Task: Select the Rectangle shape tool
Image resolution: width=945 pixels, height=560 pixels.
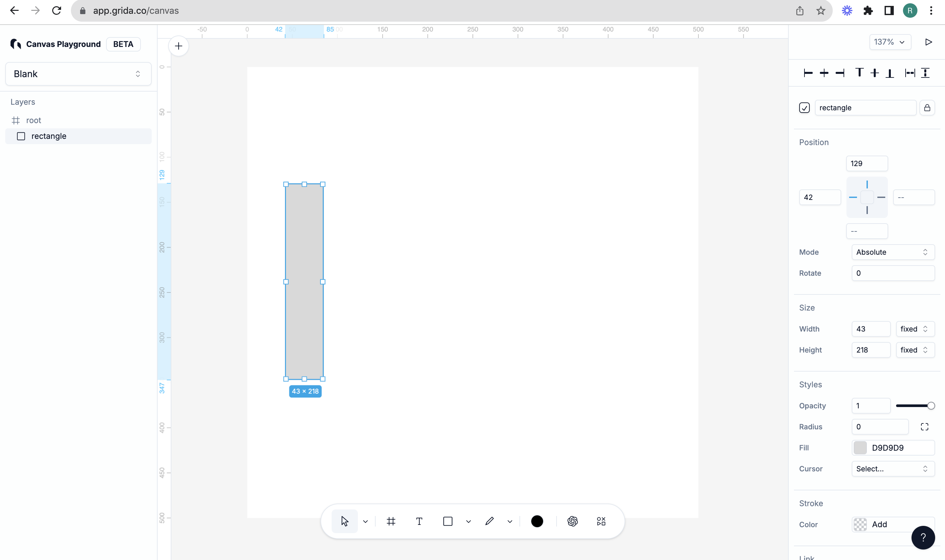Action: 448,521
